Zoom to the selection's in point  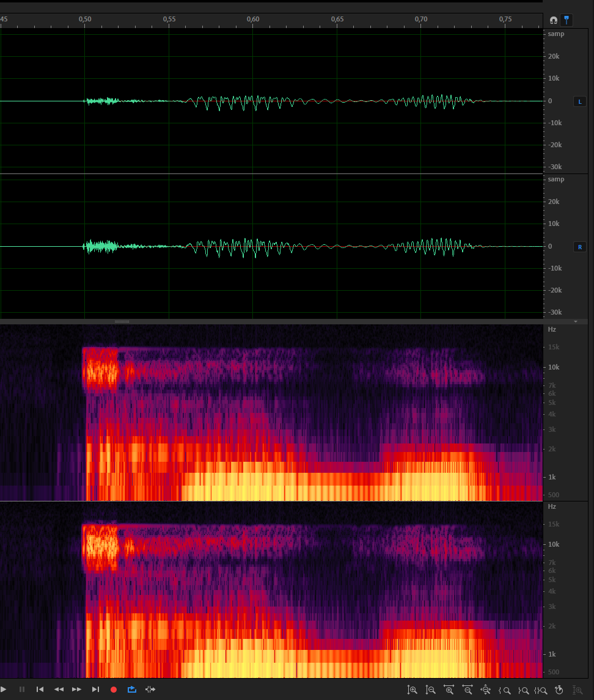tap(505, 690)
